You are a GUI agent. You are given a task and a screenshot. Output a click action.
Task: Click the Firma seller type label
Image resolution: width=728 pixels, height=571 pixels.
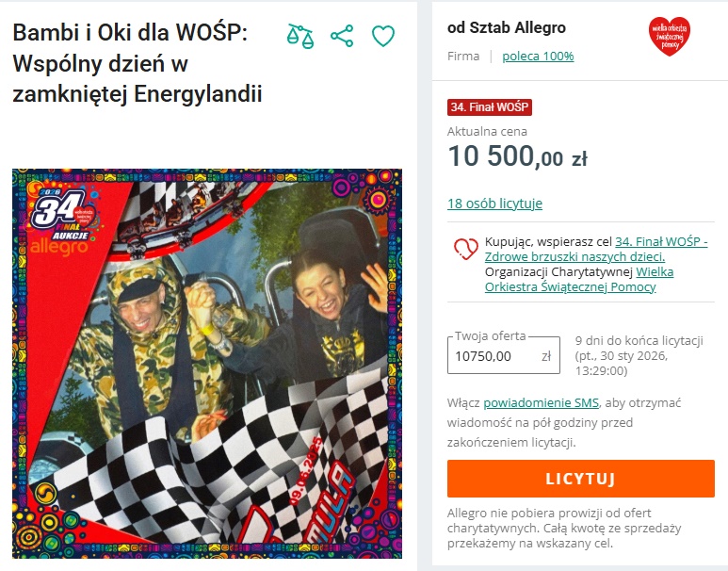[463, 57]
